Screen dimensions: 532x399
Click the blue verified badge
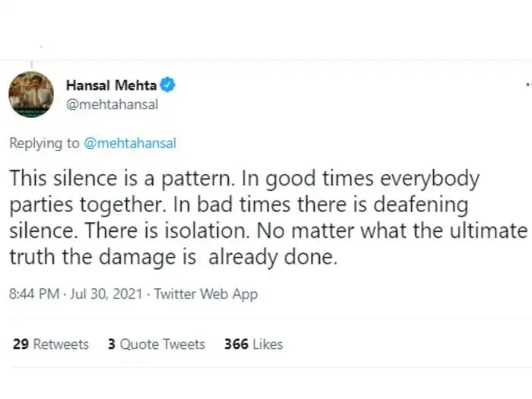tap(169, 85)
